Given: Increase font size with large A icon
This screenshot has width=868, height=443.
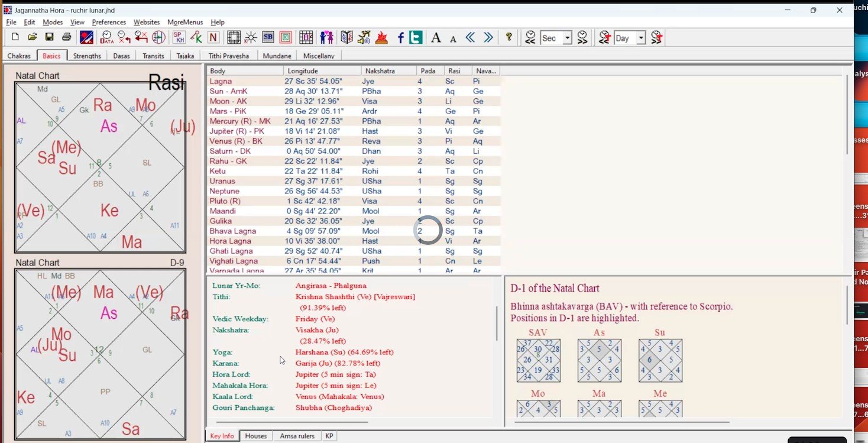Looking at the screenshot, I should (x=436, y=38).
